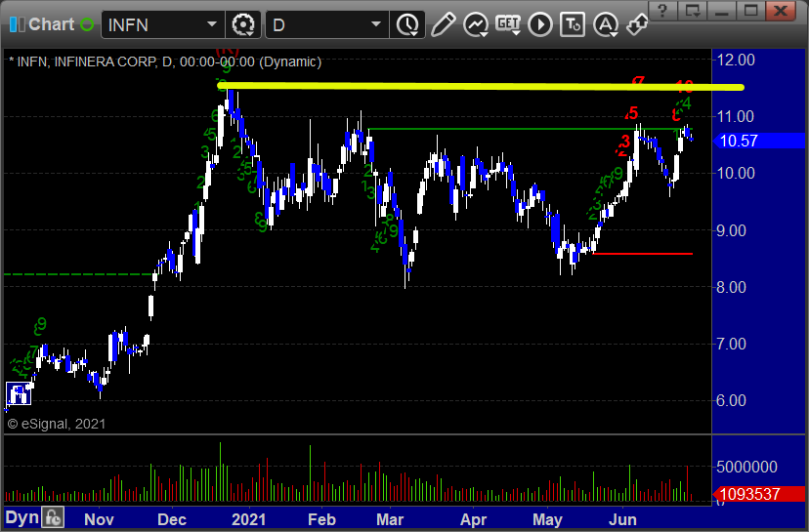Click the 2021 time axis label
The width and height of the screenshot is (809, 532).
pyautogui.click(x=249, y=519)
